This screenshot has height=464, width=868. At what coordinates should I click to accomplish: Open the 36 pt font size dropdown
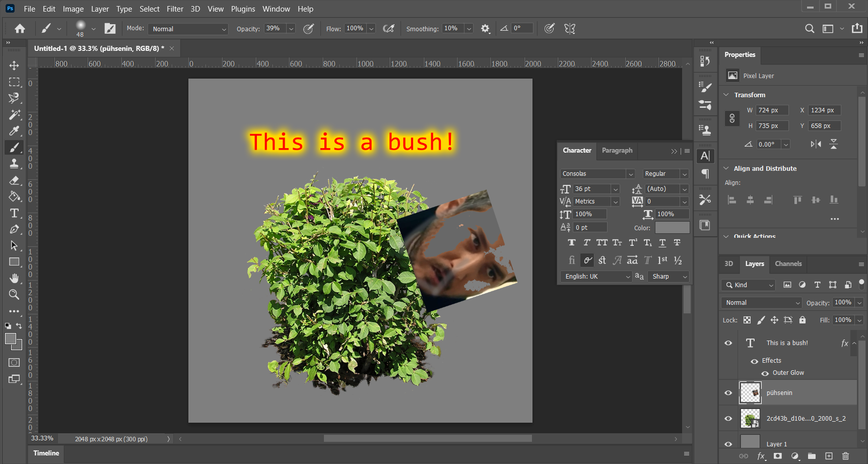[x=616, y=189]
